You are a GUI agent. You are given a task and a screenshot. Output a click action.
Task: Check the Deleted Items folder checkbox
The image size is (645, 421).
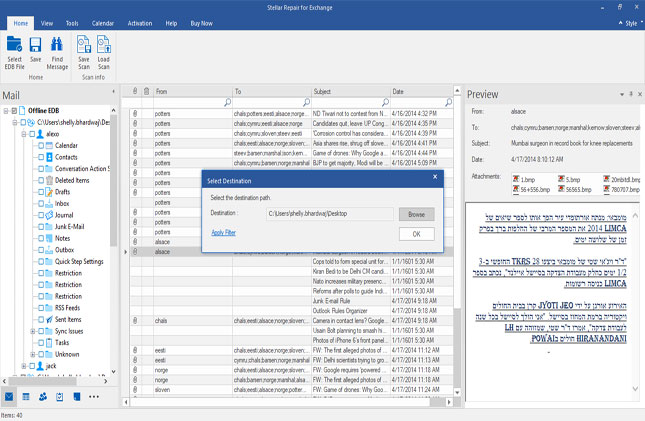41,180
